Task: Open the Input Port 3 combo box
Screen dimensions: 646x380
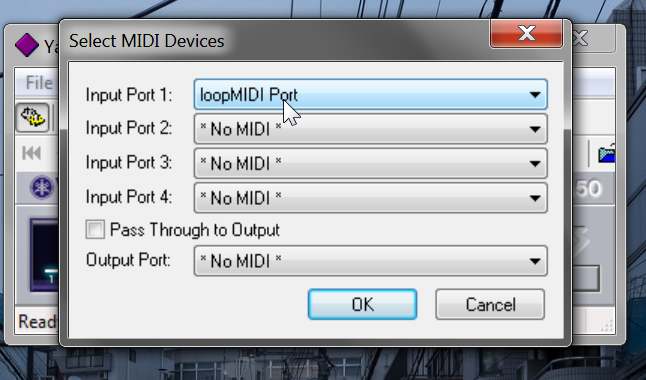Action: (x=370, y=164)
